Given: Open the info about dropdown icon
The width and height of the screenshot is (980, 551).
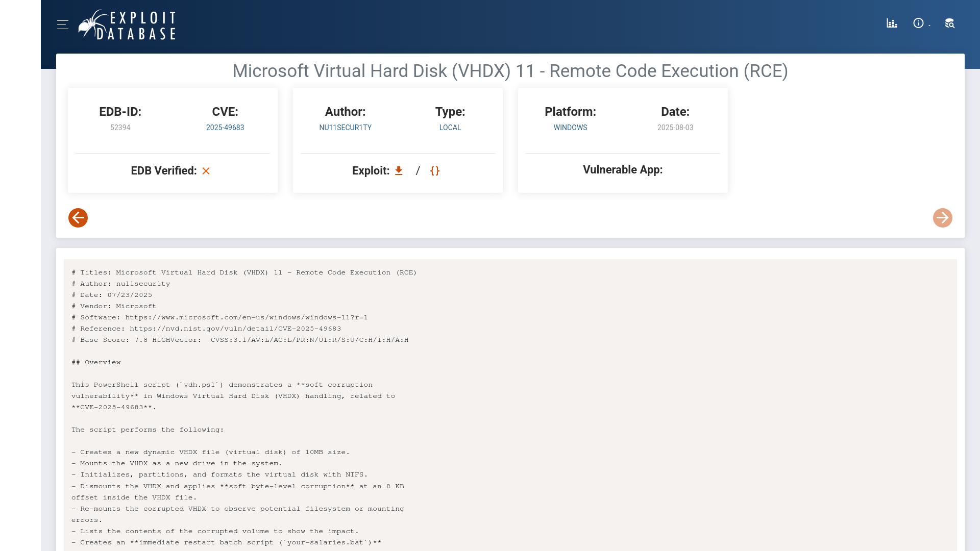Looking at the screenshot, I should 921,23.
